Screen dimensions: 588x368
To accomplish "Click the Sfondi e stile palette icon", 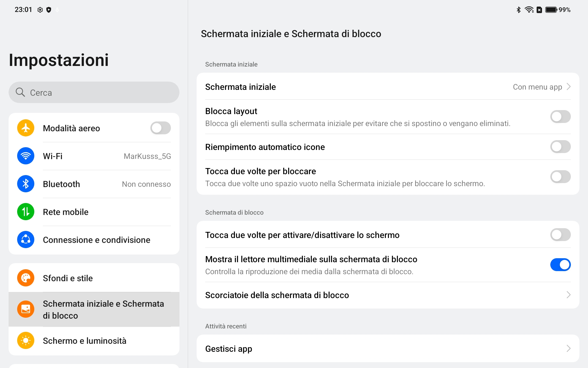I will 26,278.
